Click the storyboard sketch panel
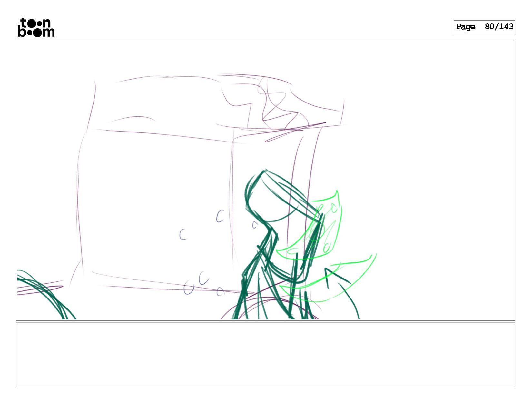Image resolution: width=532 pixels, height=411 pixels. click(266, 180)
